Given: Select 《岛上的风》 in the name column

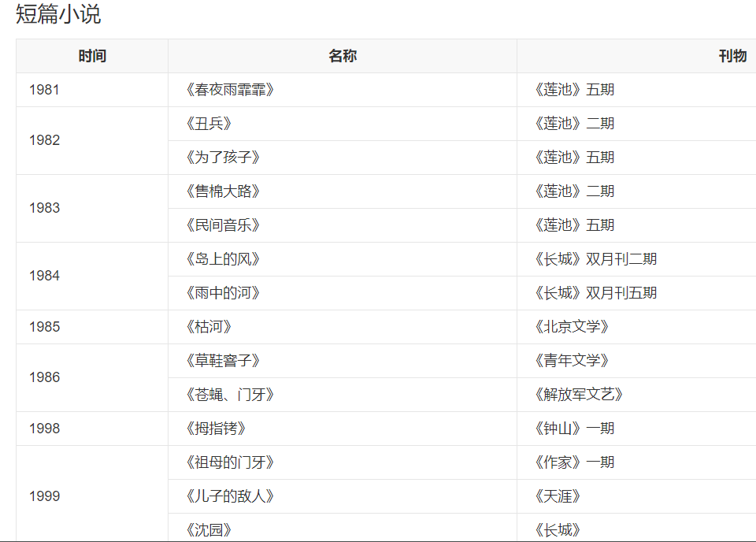Looking at the screenshot, I should tap(223, 259).
